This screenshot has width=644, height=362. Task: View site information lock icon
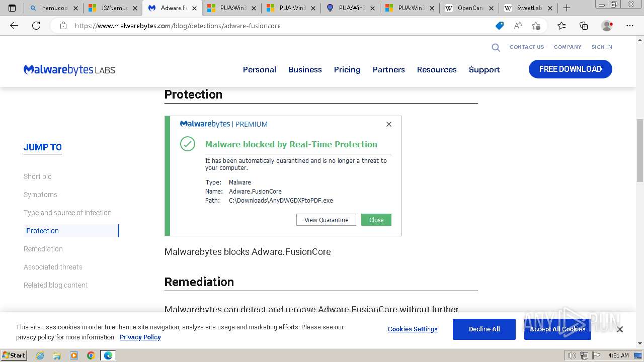pos(63,26)
